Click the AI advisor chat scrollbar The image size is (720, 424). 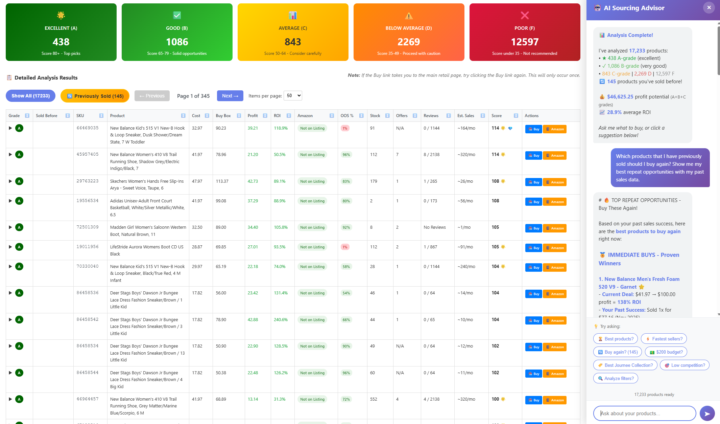point(718,51)
